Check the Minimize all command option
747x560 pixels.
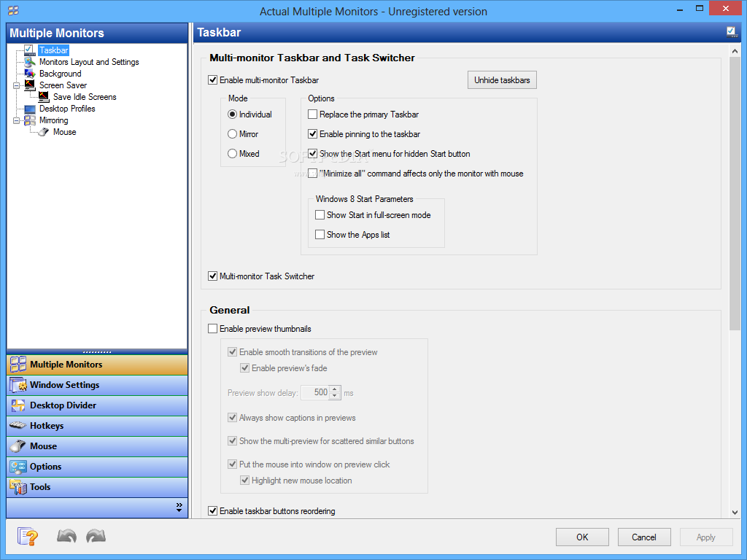click(x=312, y=174)
